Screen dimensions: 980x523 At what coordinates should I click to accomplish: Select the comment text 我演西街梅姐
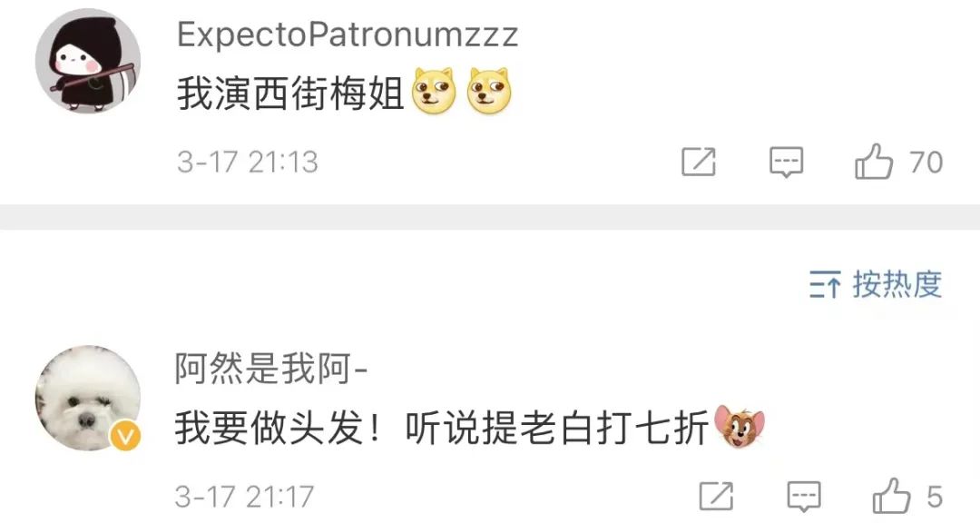290,94
